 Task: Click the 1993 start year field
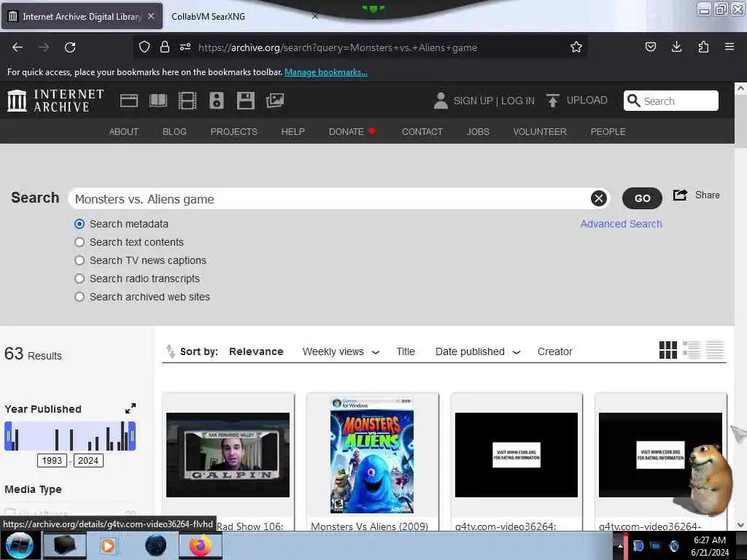click(52, 461)
